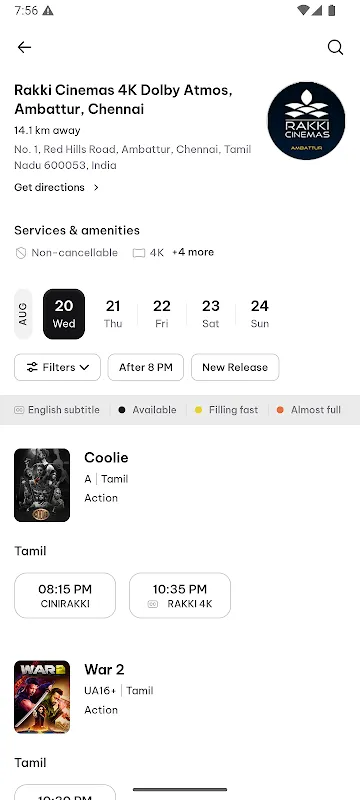The image size is (360, 800).
Task: Open the War 2 movie poster
Action: (42, 697)
